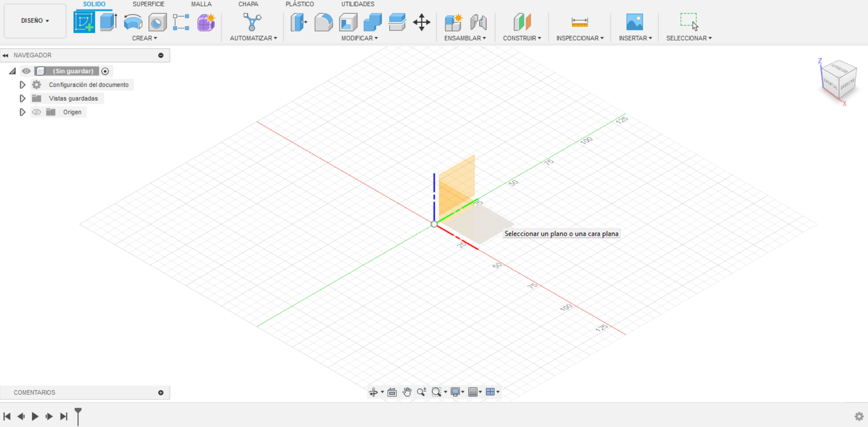Screen dimensions: 868x427
Task: Open the Crear dropdown menu
Action: coord(144,38)
